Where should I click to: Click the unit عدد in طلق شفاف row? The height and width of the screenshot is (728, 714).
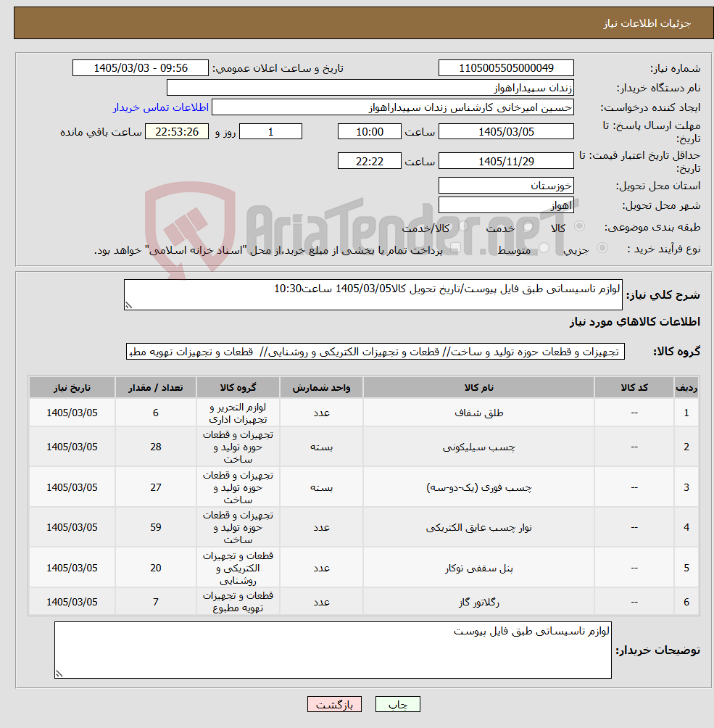tap(321, 413)
